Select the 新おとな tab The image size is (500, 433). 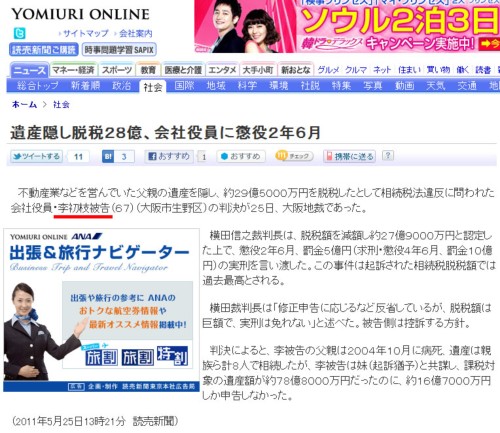point(296,70)
